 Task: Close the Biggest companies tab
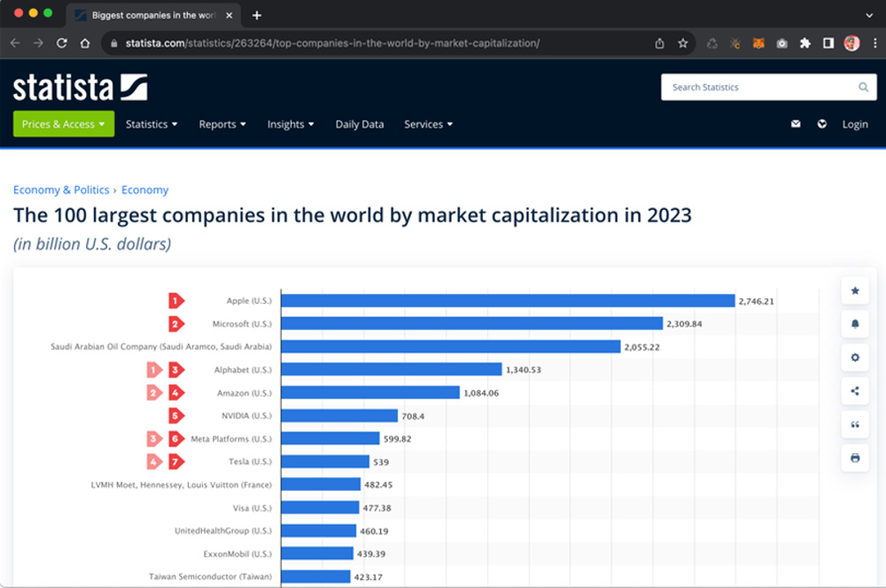[x=229, y=15]
